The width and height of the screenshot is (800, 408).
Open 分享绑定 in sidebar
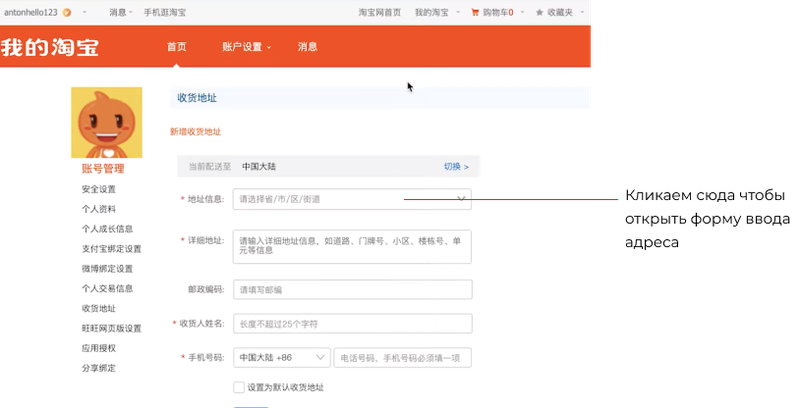click(98, 368)
